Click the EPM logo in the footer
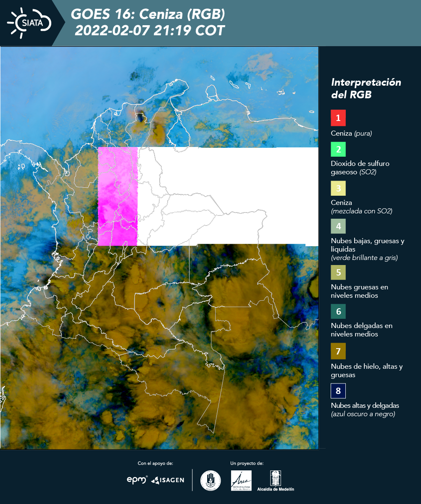 (x=137, y=480)
